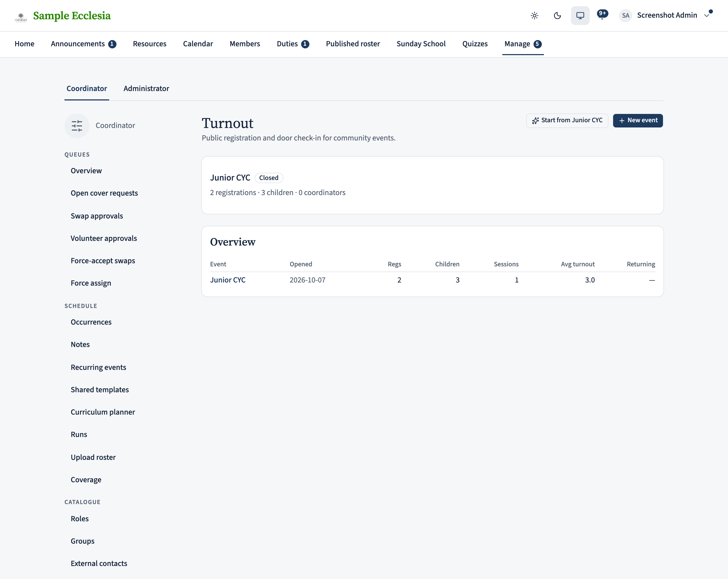Expand the Screenshot Admin account menu chevron

click(706, 16)
